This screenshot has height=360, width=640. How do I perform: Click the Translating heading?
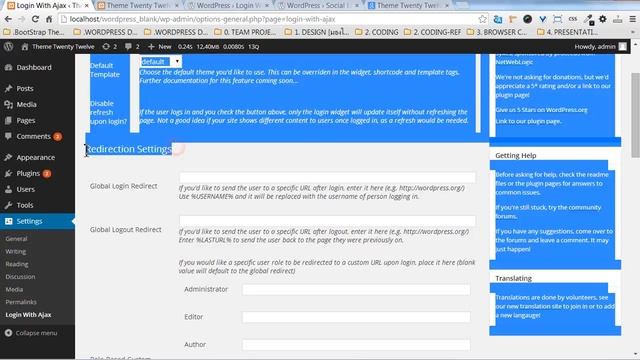513,278
